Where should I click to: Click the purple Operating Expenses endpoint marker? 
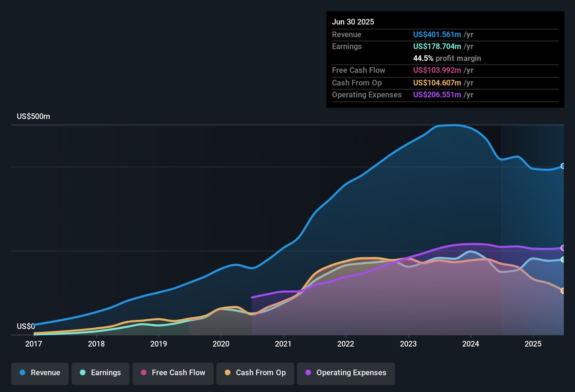[563, 248]
